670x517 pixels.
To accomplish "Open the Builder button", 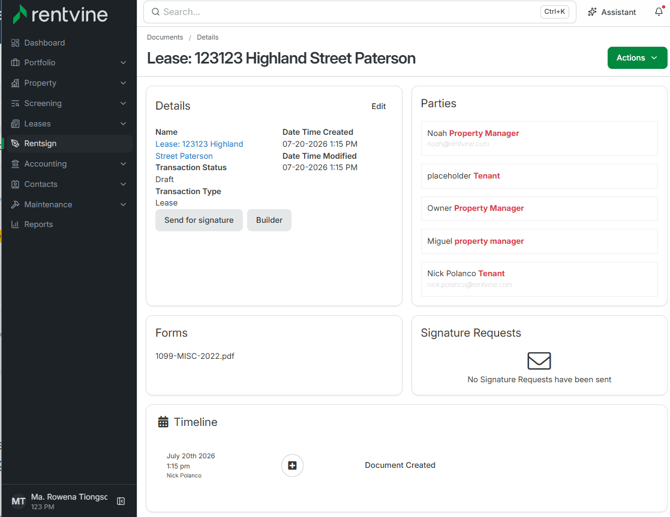I will (269, 220).
